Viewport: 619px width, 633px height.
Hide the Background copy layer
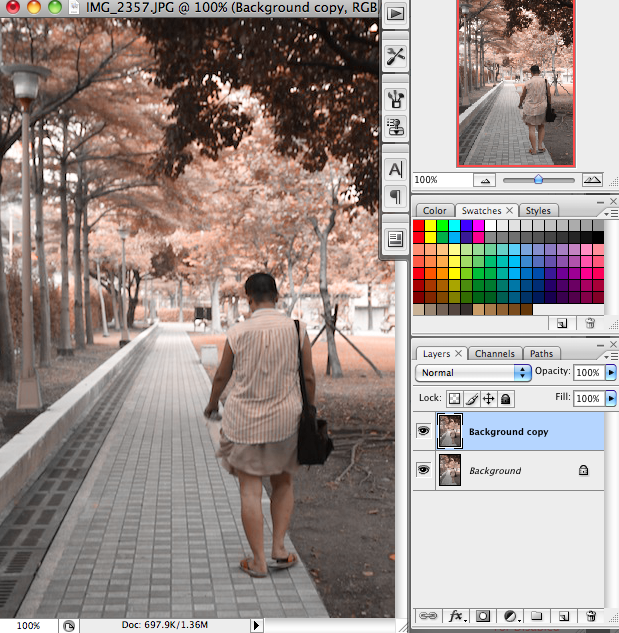(423, 431)
